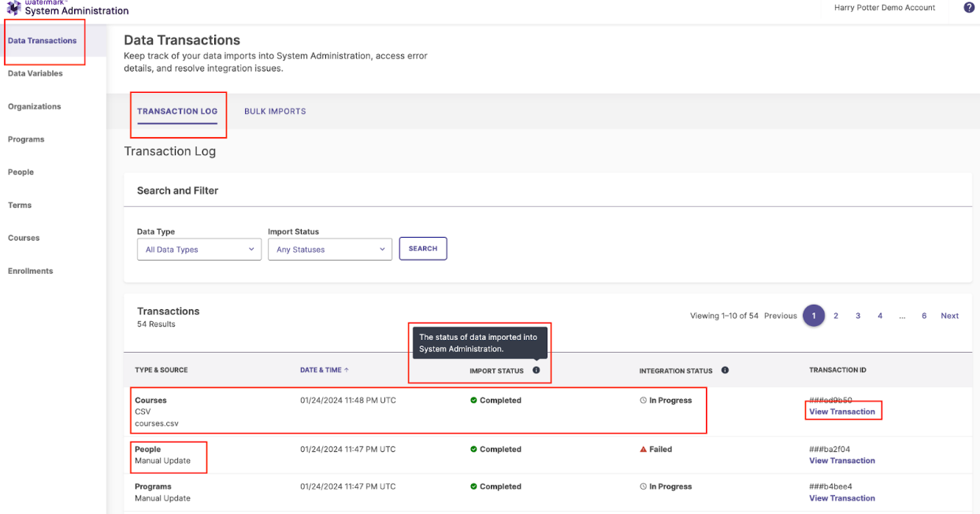Open the Any Statuses import status dropdown
Viewport: 980px width, 514px height.
[329, 249]
